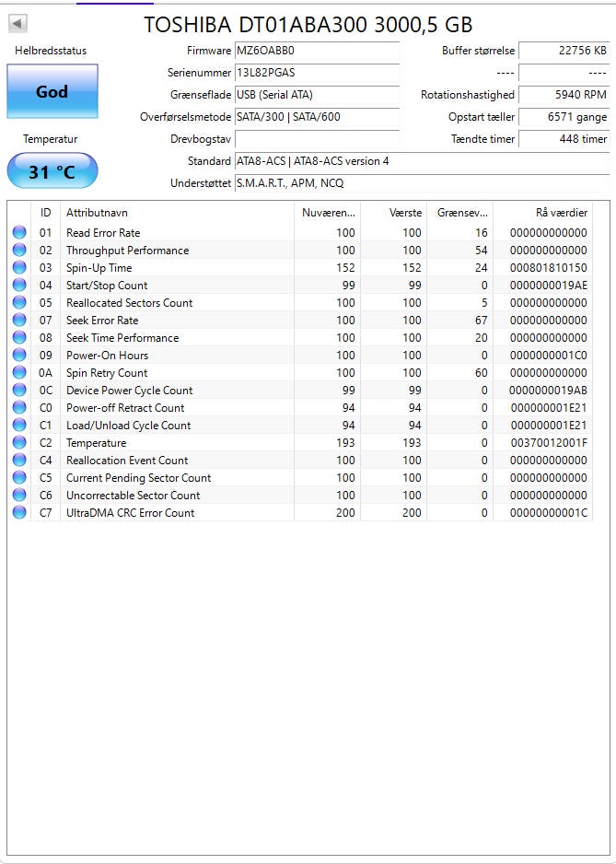Click threshold value 60 for Spin Retry Count
The height and width of the screenshot is (864, 616).
tap(482, 372)
